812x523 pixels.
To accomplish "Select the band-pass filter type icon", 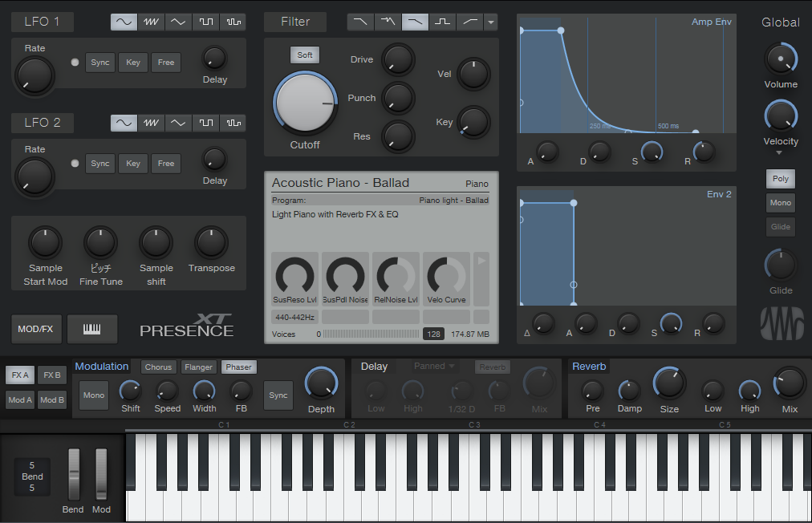I will pyautogui.click(x=442, y=22).
